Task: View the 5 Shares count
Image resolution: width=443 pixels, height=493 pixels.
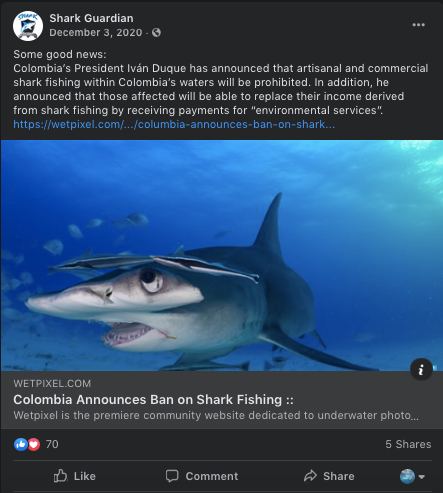Action: point(408,444)
